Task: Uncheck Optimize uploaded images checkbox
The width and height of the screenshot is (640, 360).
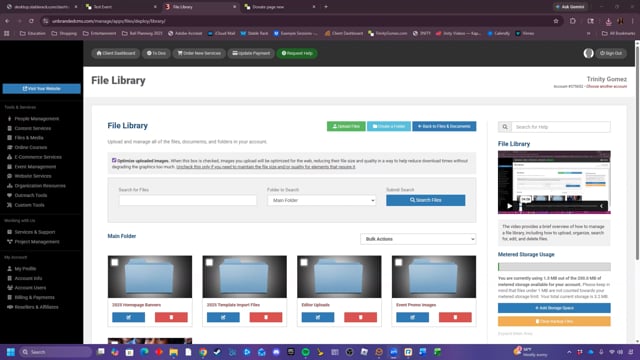Action: coord(114,160)
